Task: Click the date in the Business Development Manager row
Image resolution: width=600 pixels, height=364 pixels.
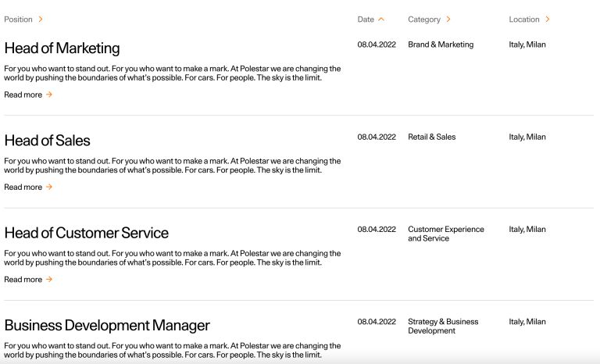Action: [377, 322]
